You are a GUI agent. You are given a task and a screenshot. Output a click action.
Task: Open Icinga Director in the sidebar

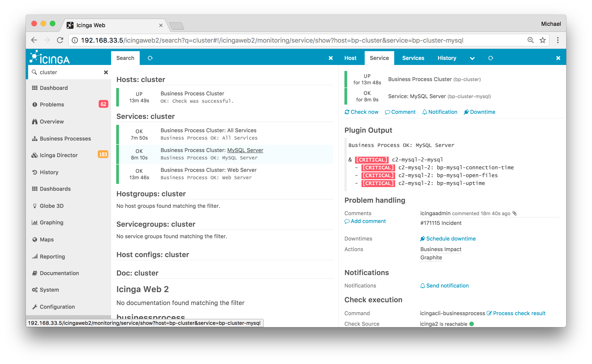pyautogui.click(x=68, y=155)
